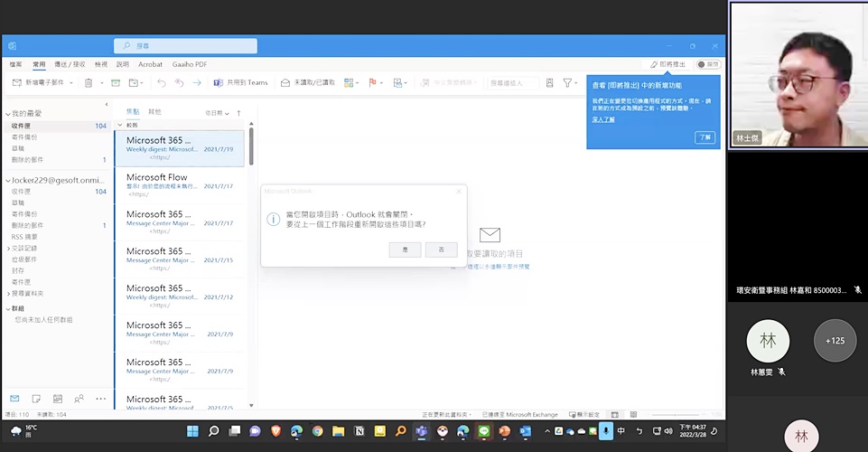Click the 新增電子郵件 new email button
868x452 pixels.
tap(38, 83)
